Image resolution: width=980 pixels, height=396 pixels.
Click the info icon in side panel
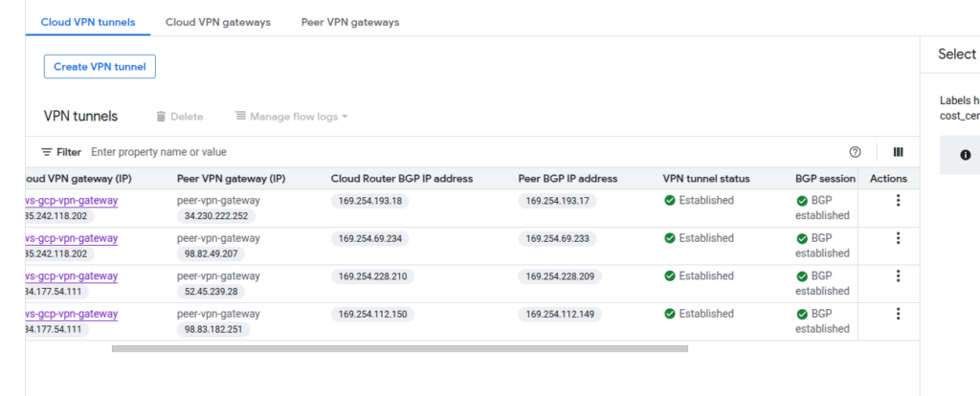[x=965, y=155]
